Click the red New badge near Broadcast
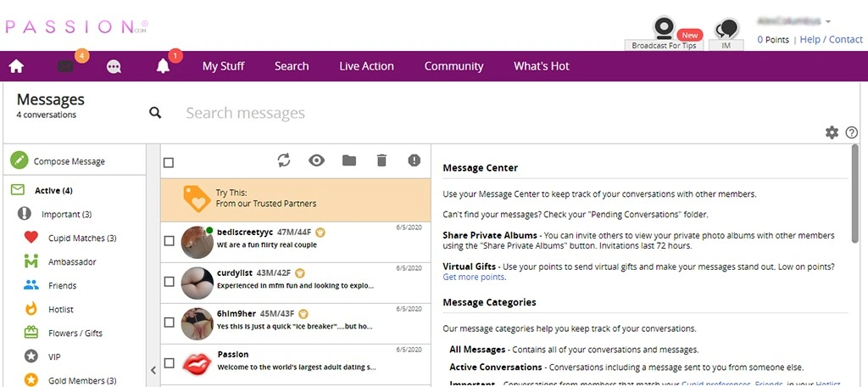Image resolution: width=868 pixels, height=387 pixels. click(690, 35)
